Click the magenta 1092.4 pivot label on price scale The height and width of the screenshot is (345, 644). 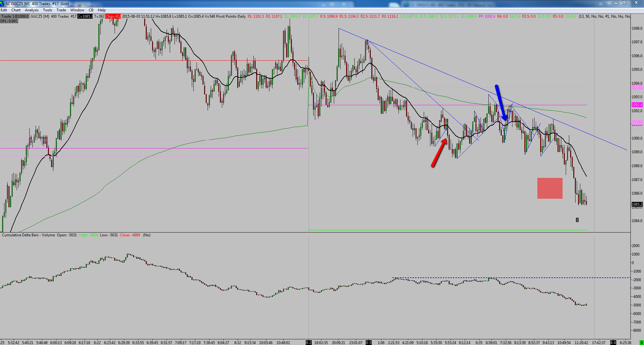(637, 105)
